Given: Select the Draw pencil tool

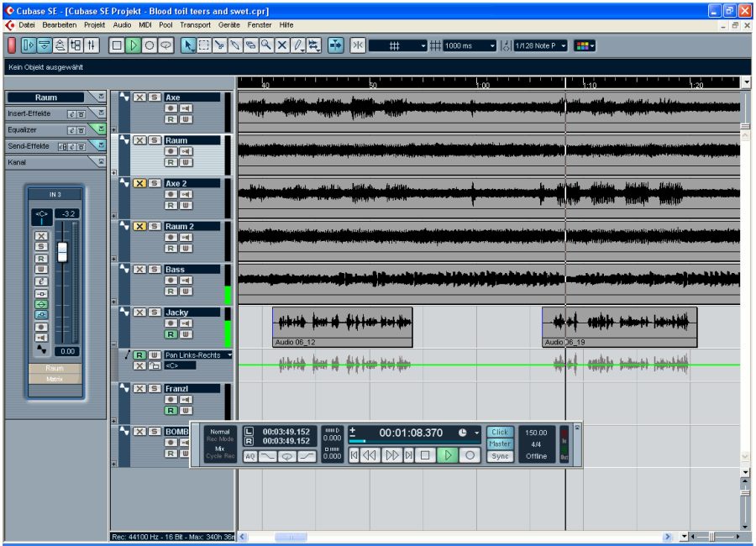Looking at the screenshot, I should pyautogui.click(x=298, y=45).
